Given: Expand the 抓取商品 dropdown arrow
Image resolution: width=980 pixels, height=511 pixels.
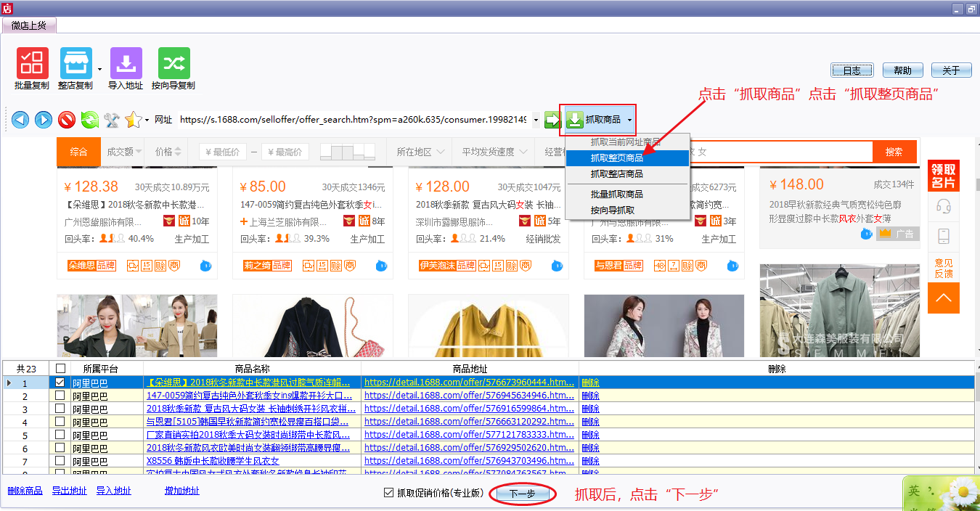Looking at the screenshot, I should click(x=629, y=120).
